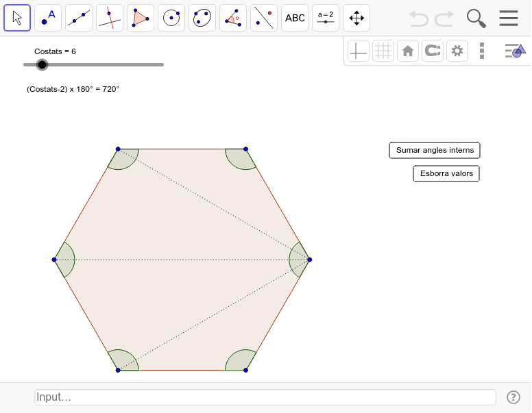Open graphics settings gear
The width and height of the screenshot is (532, 413).
[457, 51]
